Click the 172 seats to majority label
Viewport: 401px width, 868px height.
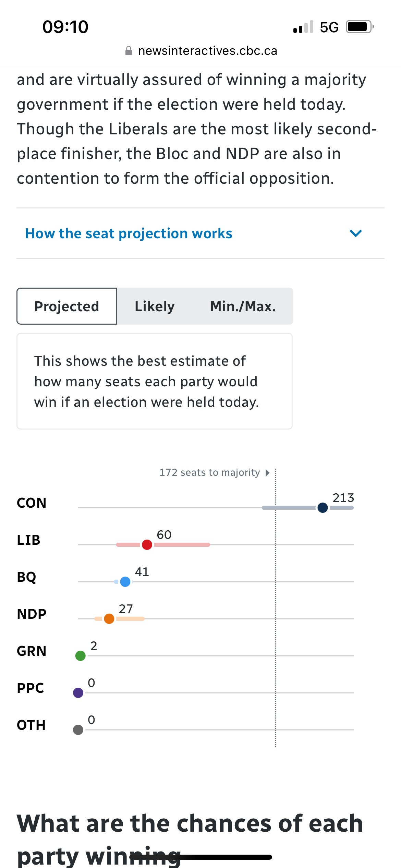[x=209, y=472]
